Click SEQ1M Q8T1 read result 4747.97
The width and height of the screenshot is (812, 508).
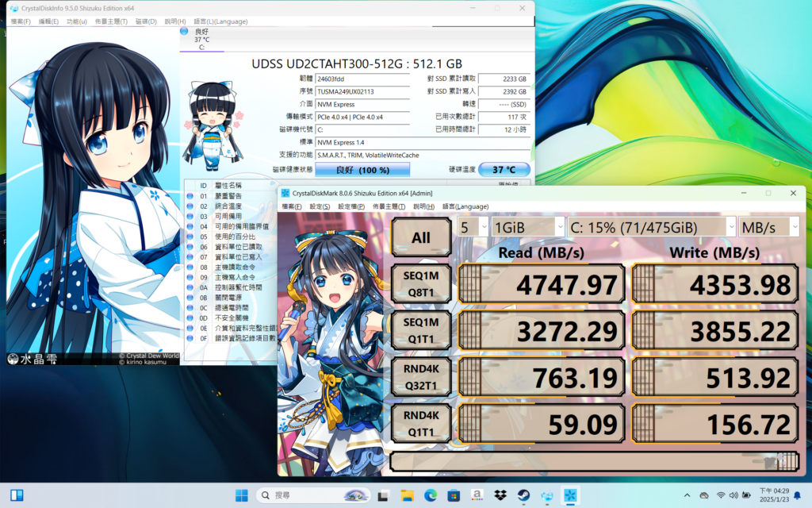pos(542,283)
